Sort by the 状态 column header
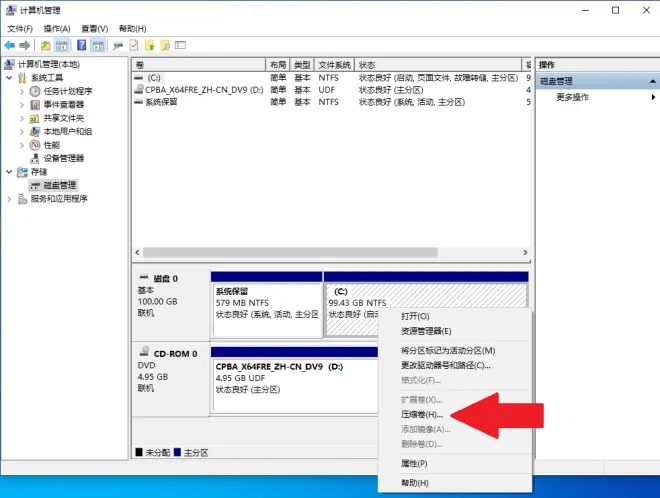The width and height of the screenshot is (660, 498). 438,65
